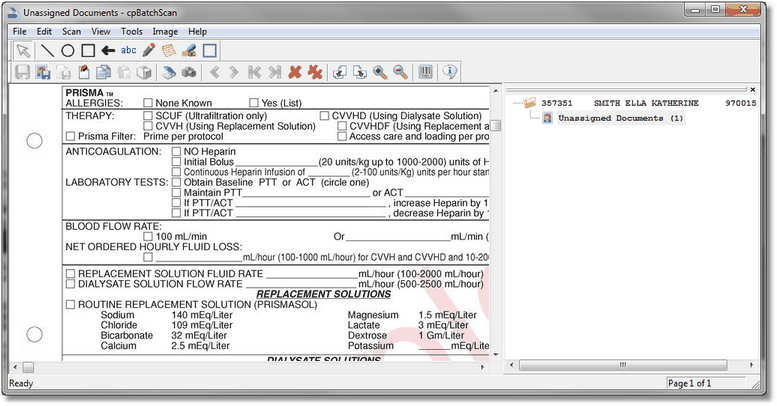
Task: Open the Edit menu
Action: click(x=44, y=32)
